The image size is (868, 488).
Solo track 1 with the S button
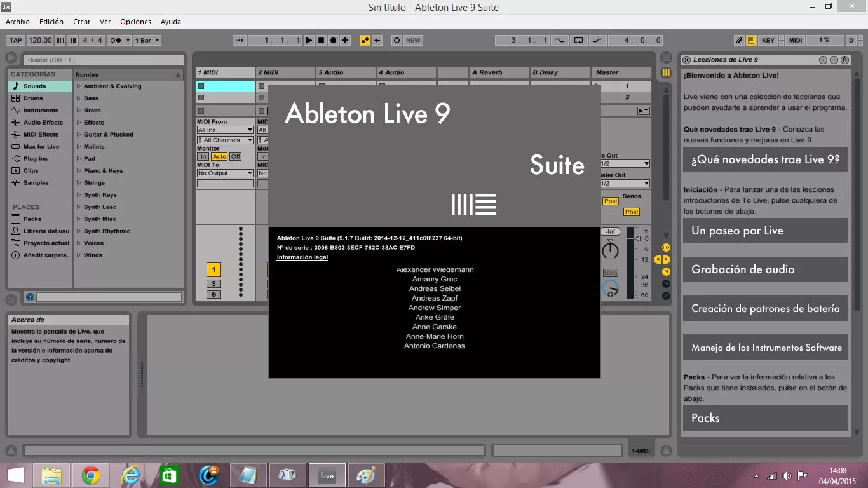214,284
